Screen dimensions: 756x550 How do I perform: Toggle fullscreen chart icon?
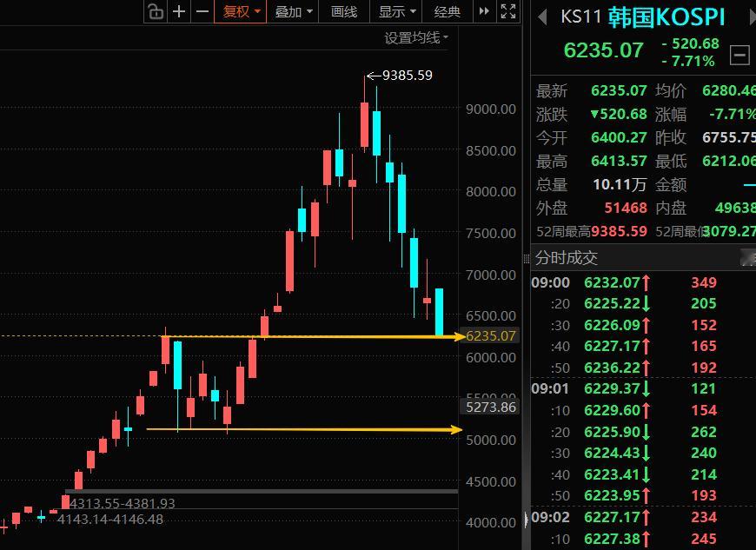(x=508, y=11)
